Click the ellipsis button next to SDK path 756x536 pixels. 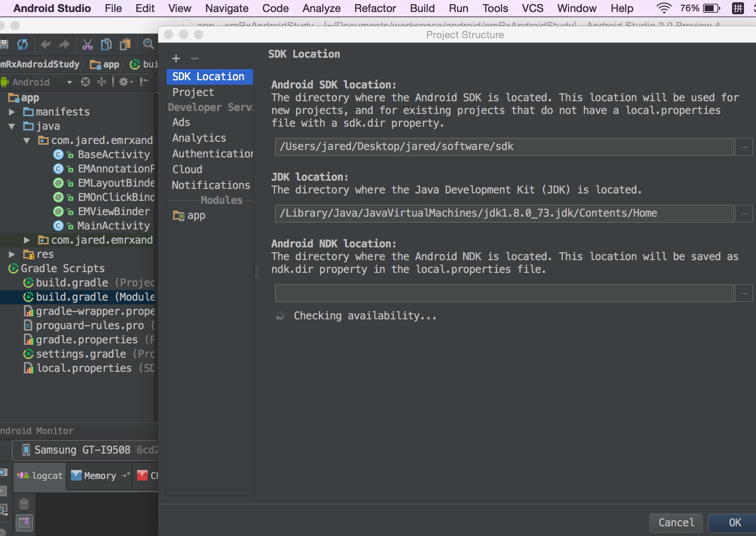[x=744, y=147]
